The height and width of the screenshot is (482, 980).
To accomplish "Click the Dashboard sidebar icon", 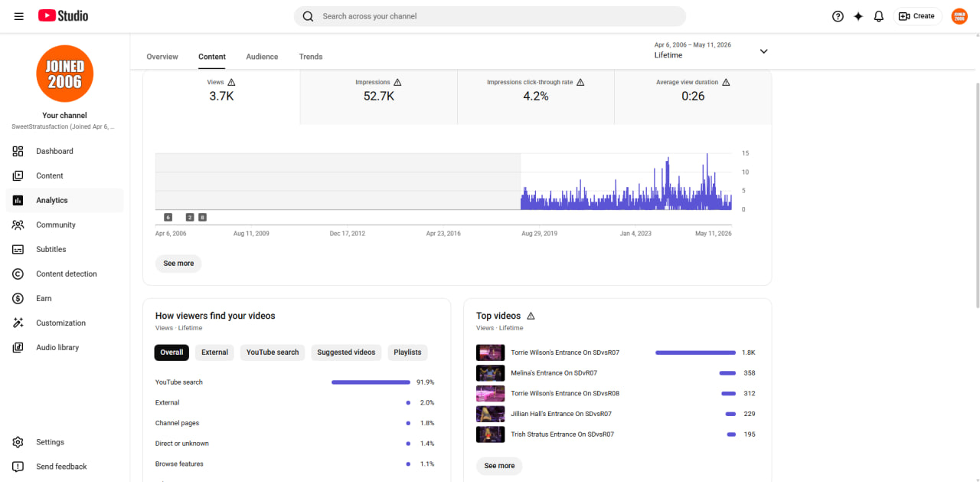I will tap(18, 151).
